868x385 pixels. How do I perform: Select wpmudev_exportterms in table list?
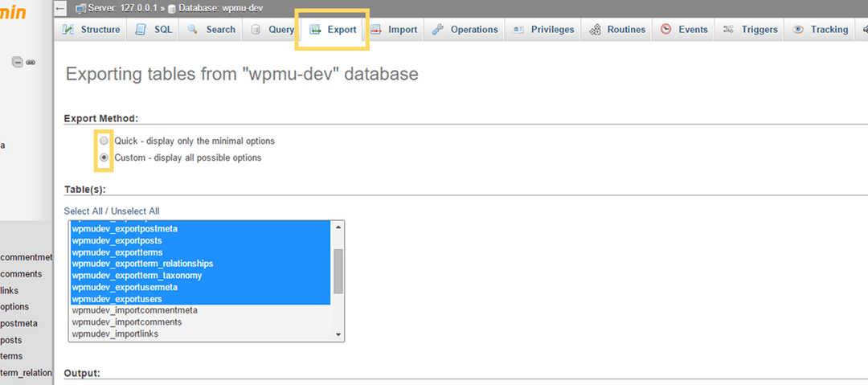pyautogui.click(x=201, y=252)
